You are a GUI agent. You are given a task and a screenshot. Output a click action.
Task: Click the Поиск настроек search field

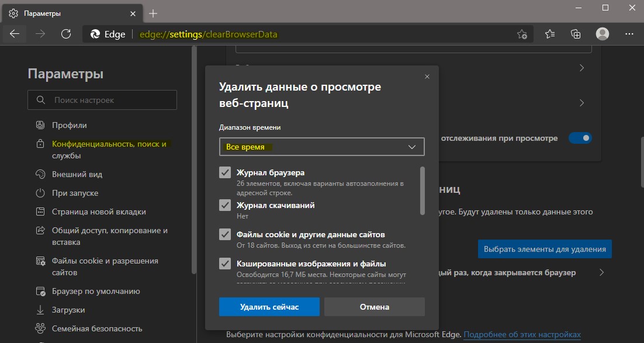point(102,100)
